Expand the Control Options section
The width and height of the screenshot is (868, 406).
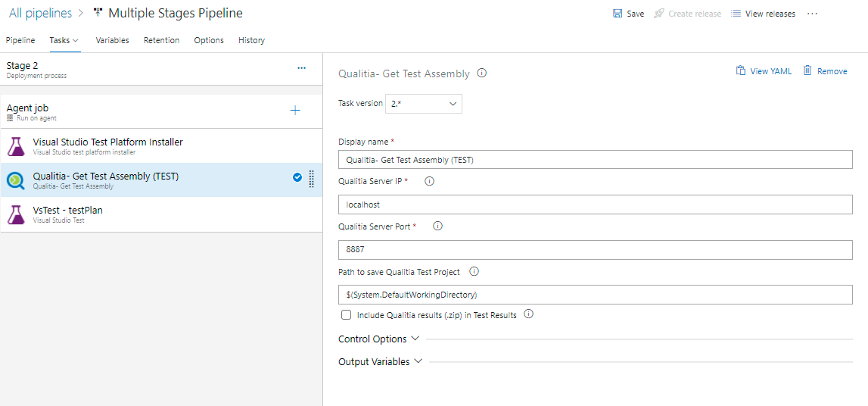pyautogui.click(x=379, y=339)
